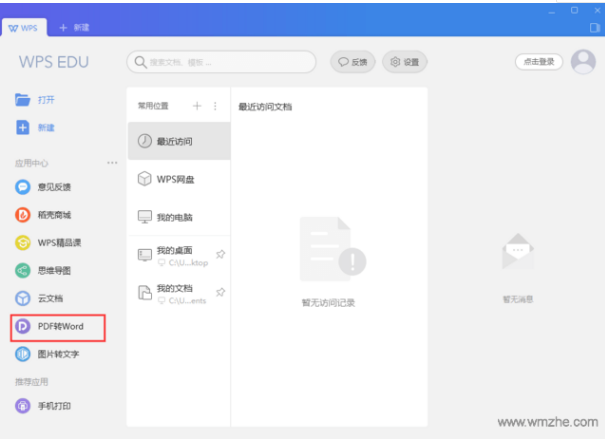Select 我的桌面 location item

[x=179, y=255]
